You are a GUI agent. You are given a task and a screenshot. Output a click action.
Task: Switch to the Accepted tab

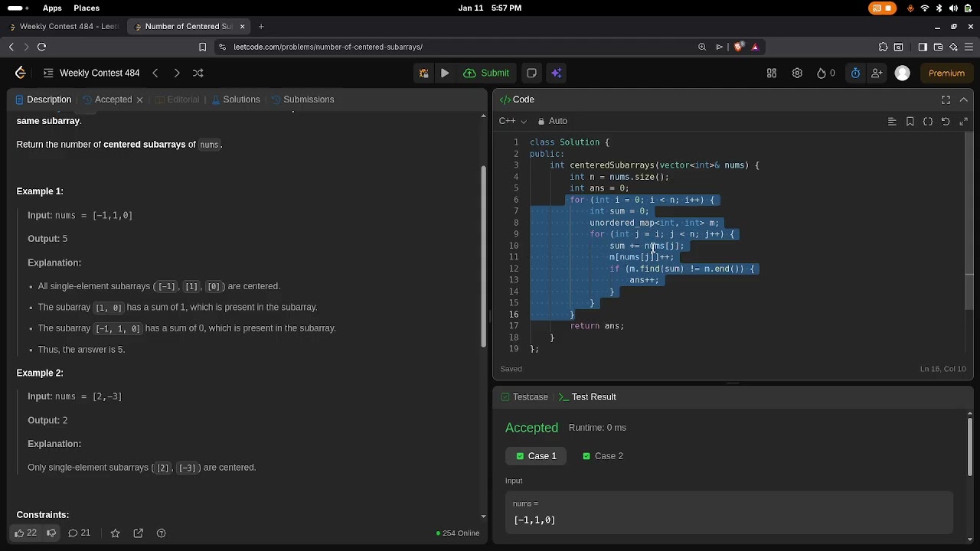(x=107, y=99)
